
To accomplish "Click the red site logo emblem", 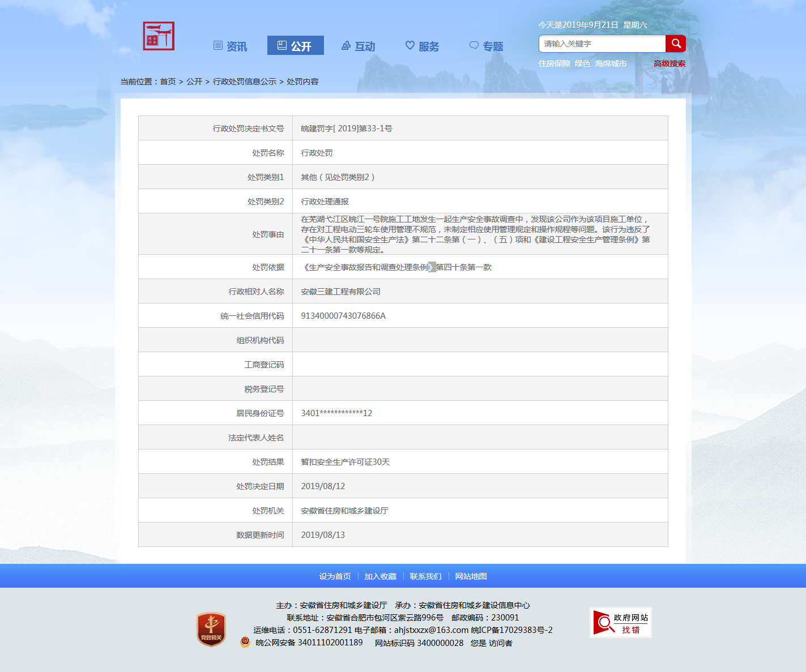I will point(159,36).
